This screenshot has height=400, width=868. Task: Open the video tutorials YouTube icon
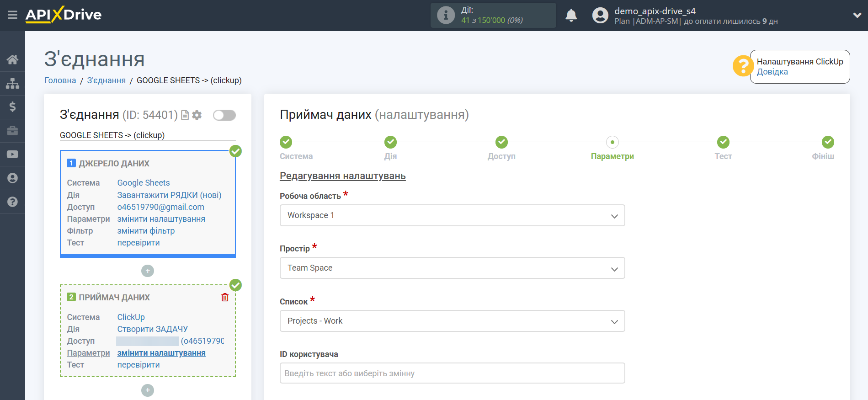[12, 155]
